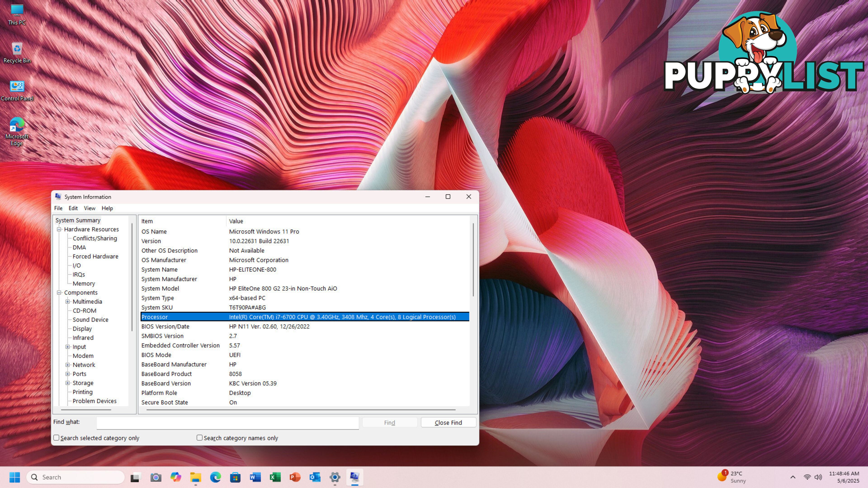This screenshot has width=868, height=488.
Task: Maximize the System Information window
Action: point(448,197)
